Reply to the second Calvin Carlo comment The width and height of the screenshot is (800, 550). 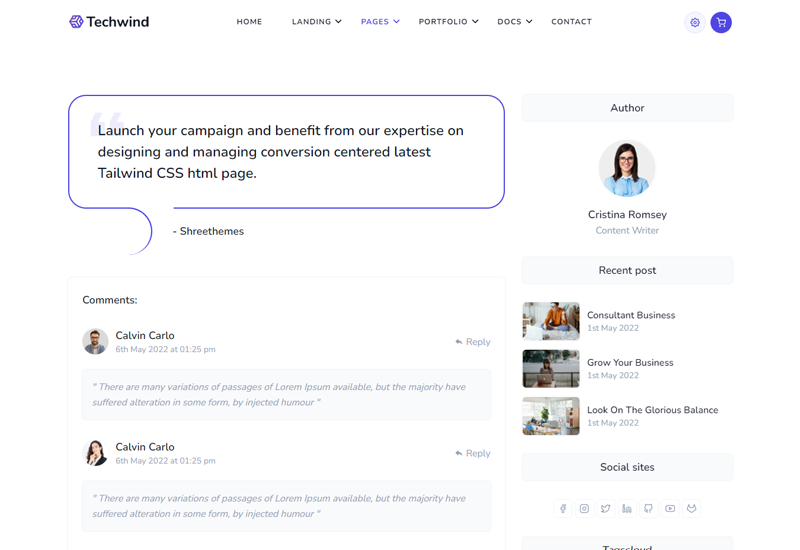472,453
